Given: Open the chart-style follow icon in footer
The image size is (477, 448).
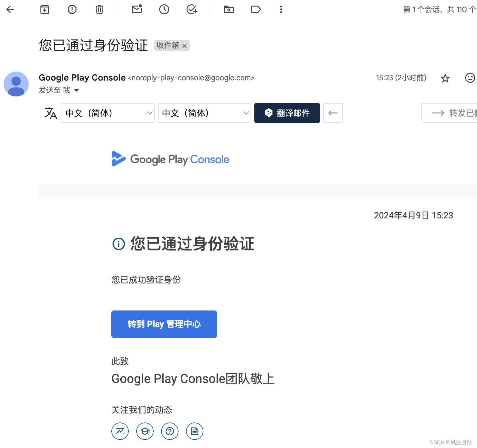Looking at the screenshot, I should (x=120, y=431).
